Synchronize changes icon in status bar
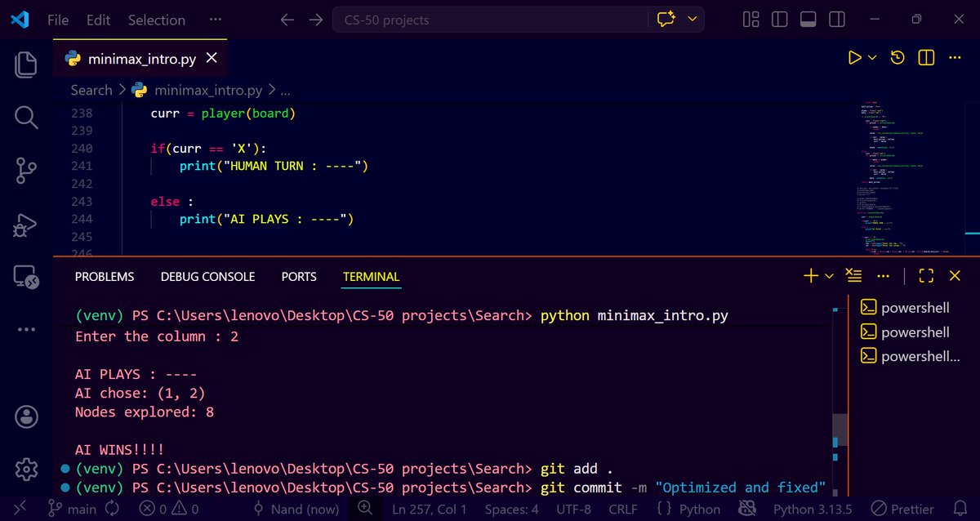Screen dimensions: 980x521 [x=112, y=509]
